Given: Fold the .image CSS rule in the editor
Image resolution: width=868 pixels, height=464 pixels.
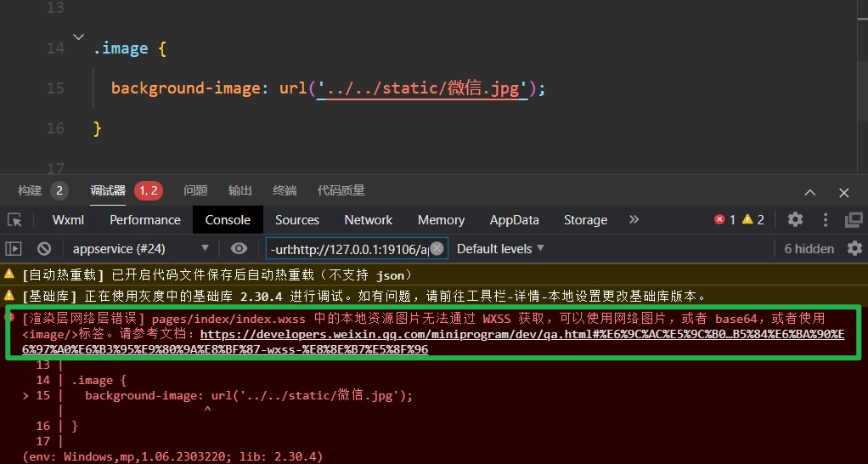Looking at the screenshot, I should click(x=78, y=37).
